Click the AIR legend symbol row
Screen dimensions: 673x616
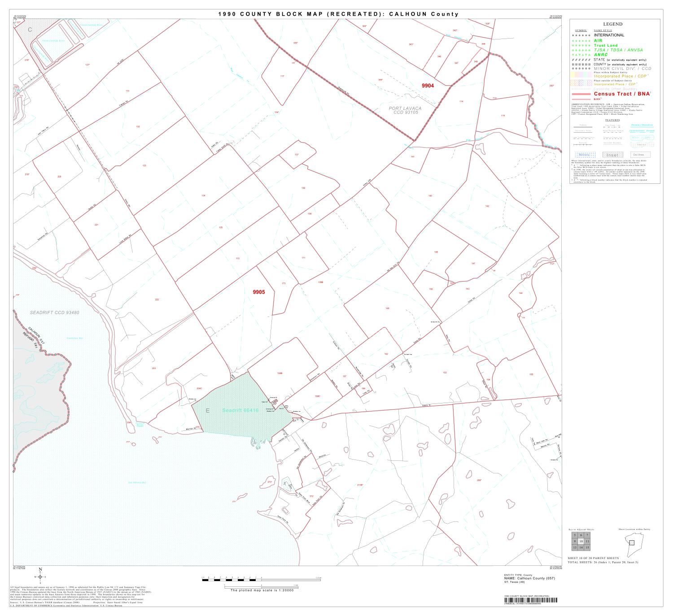pyautogui.click(x=581, y=41)
